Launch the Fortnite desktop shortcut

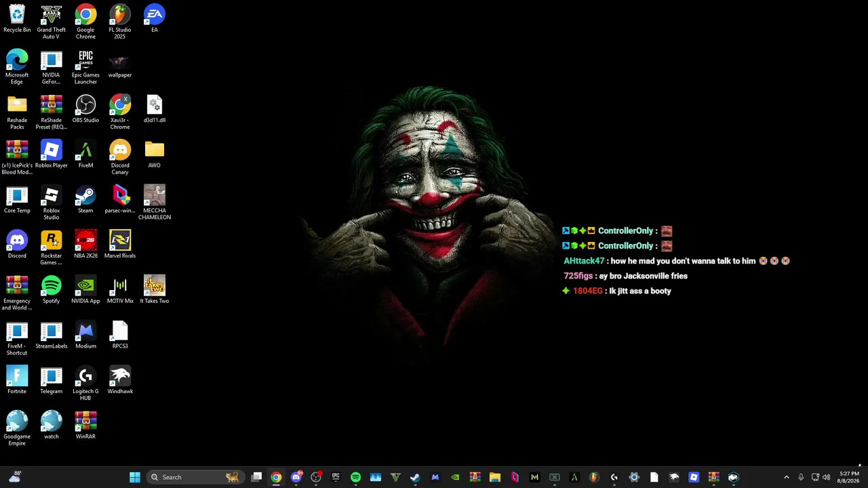point(17,381)
